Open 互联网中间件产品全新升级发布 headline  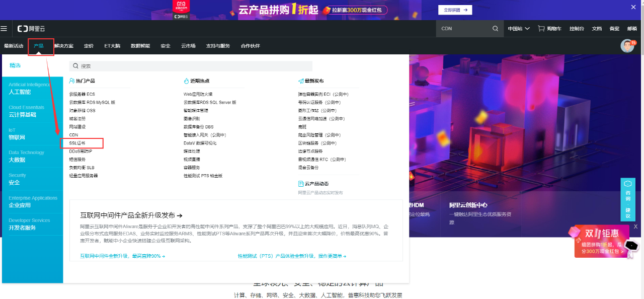pos(128,215)
